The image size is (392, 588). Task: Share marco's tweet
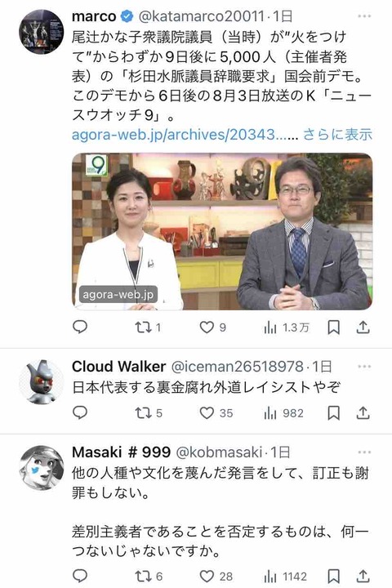click(x=363, y=327)
